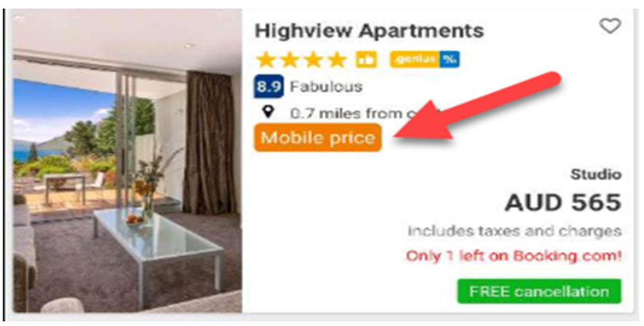Click the blue percent discount tag
Viewport: 644px width, 326px height.
pos(449,60)
